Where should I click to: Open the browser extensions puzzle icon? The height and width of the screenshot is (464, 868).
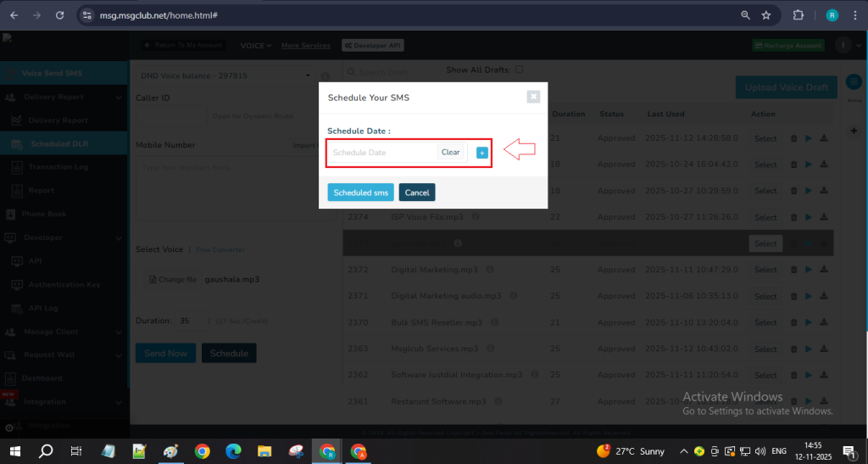click(798, 15)
